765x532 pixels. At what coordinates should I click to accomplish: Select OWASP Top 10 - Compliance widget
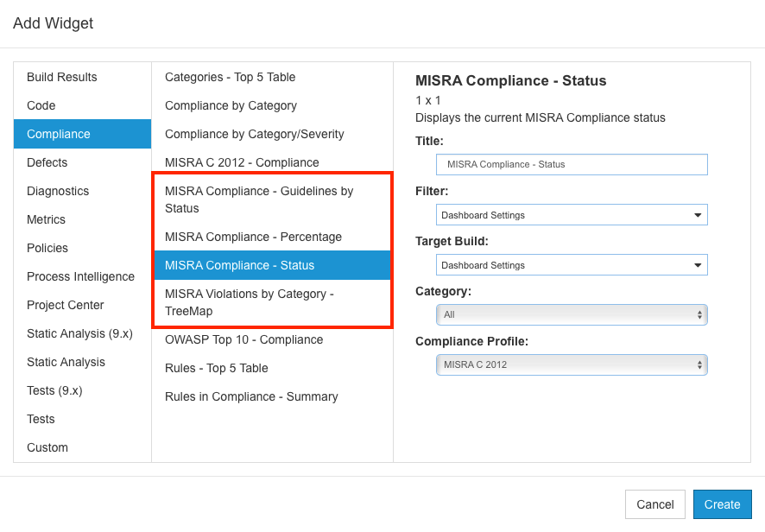pyautogui.click(x=272, y=339)
